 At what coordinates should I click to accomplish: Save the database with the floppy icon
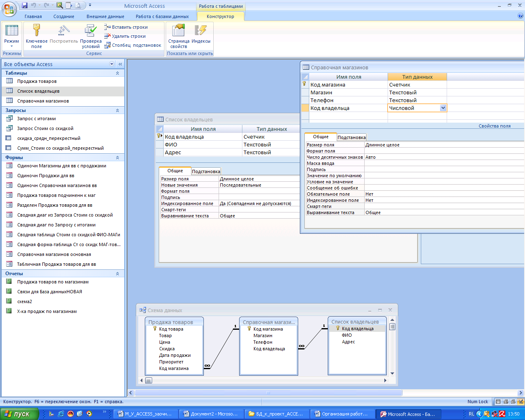coord(25,5)
